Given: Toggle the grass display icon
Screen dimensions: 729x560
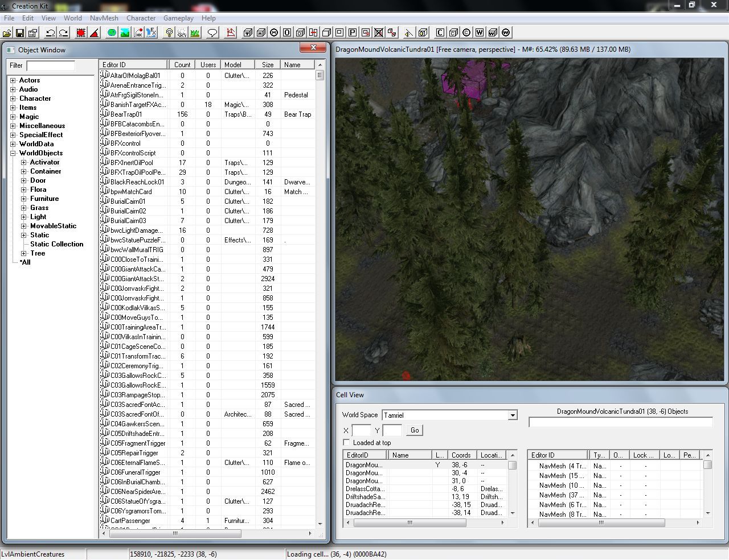Looking at the screenshot, I should (195, 33).
